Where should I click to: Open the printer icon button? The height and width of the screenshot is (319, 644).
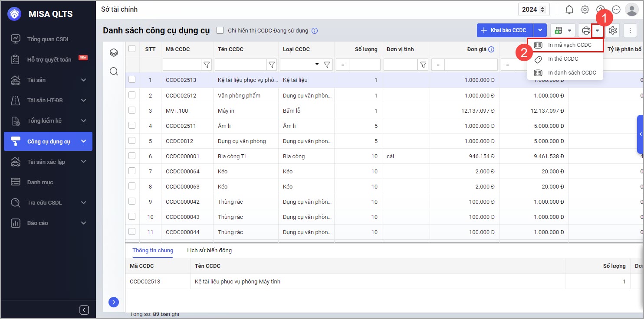click(586, 30)
